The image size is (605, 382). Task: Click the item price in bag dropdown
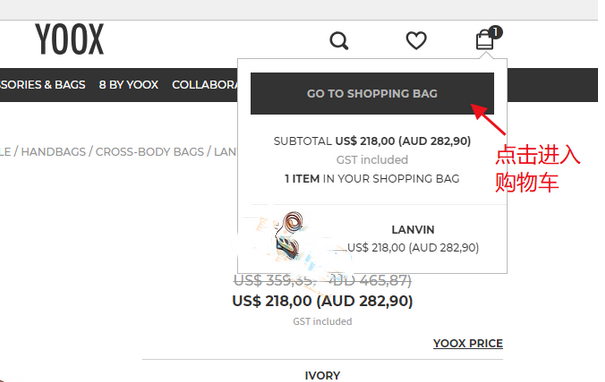[x=413, y=247]
